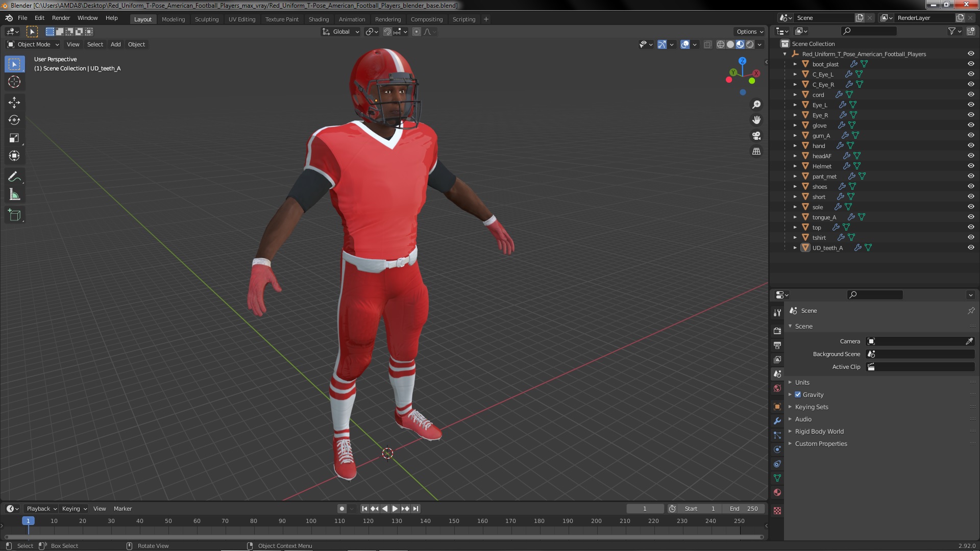Select the Measure tool
Image resolution: width=980 pixels, height=551 pixels.
tap(14, 195)
